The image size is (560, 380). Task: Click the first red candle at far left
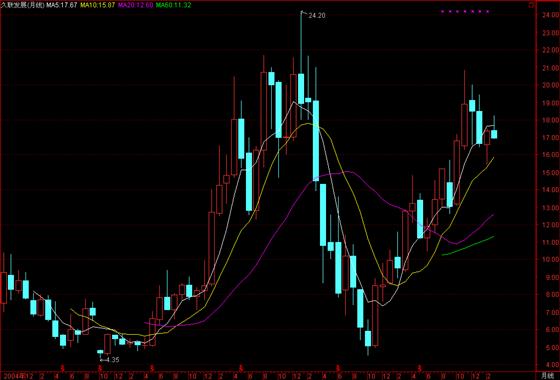click(x=4, y=288)
